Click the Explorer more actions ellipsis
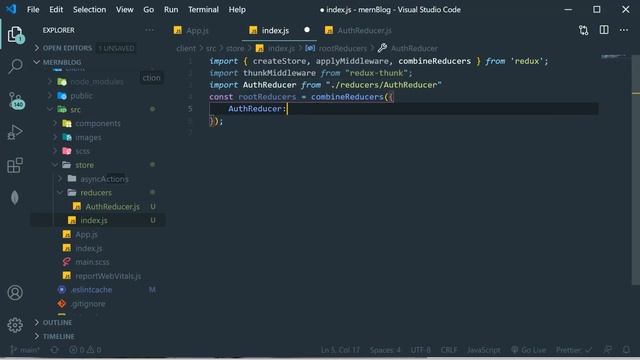Viewport: 640px width, 360px height. (149, 30)
